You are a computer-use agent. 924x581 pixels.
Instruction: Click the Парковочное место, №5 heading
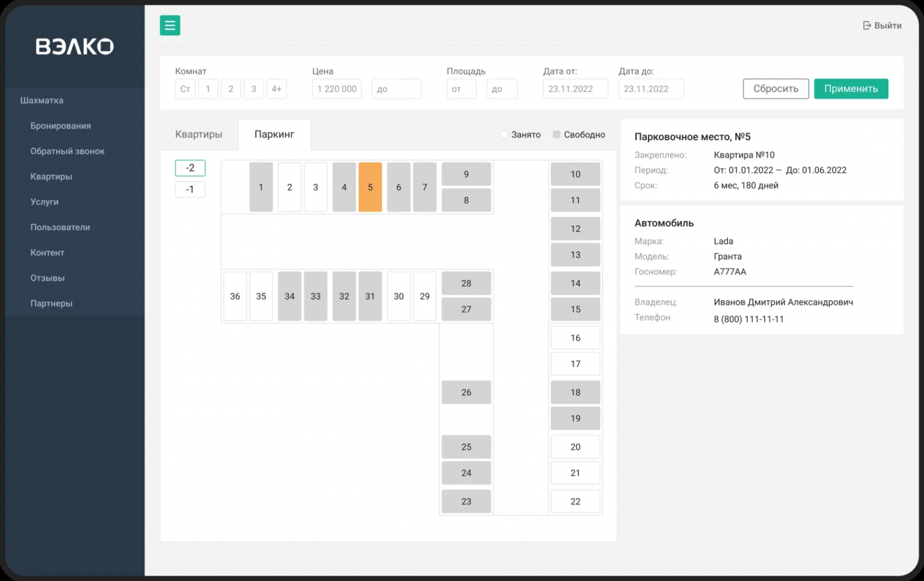(x=692, y=137)
